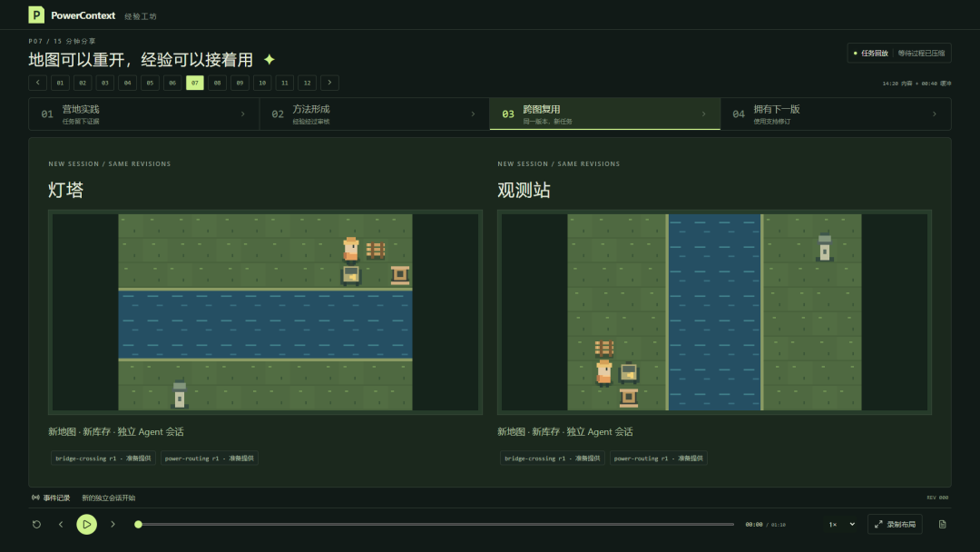Jump to slide 02 in pager
The width and height of the screenshot is (980, 552).
tap(83, 83)
